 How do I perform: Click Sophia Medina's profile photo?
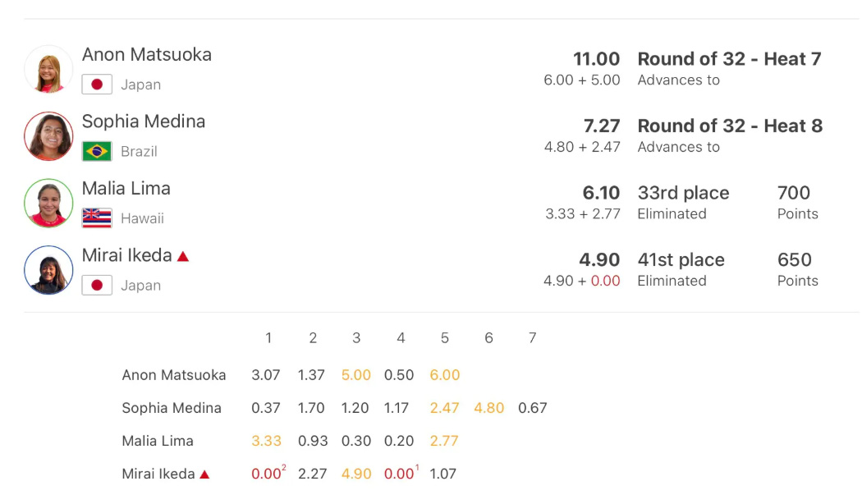[48, 136]
